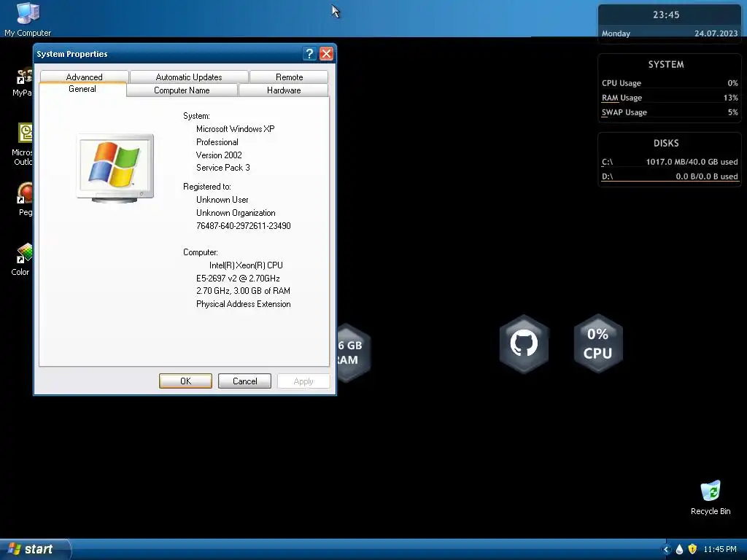Click the C:\ disk usage row
This screenshot has width=747, height=560.
(670, 162)
